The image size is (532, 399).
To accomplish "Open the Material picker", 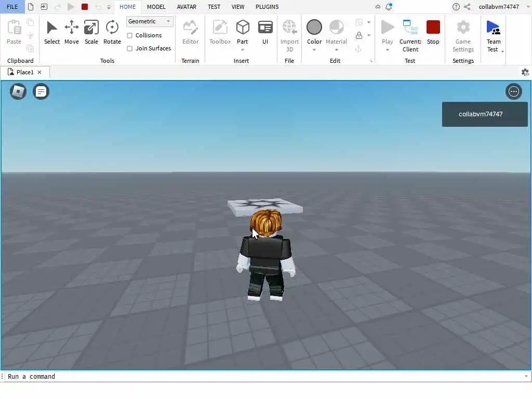I will (336, 32).
